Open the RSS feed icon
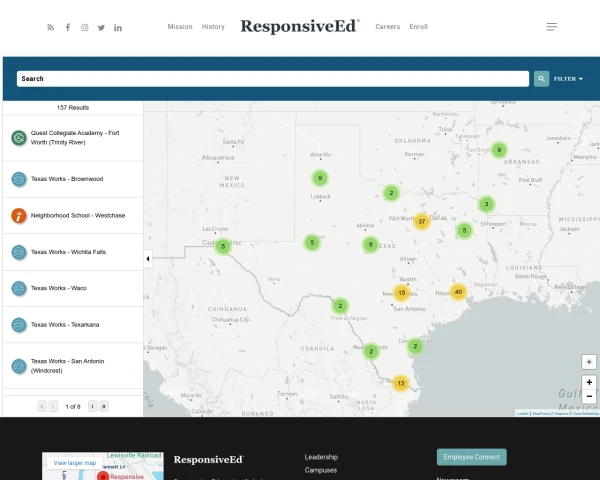 click(x=51, y=27)
